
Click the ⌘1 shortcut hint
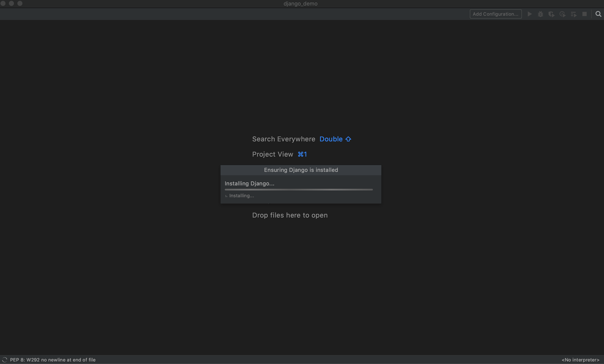pos(302,154)
